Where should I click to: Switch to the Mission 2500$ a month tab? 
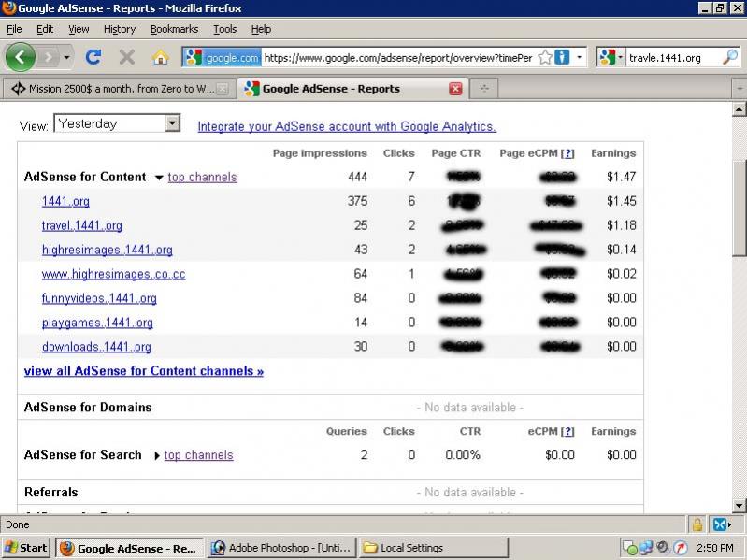113,89
